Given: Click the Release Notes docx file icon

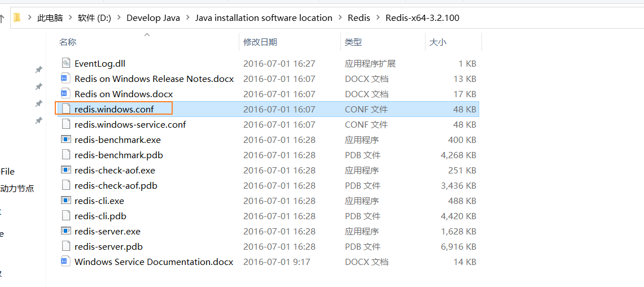Looking at the screenshot, I should pos(65,79).
